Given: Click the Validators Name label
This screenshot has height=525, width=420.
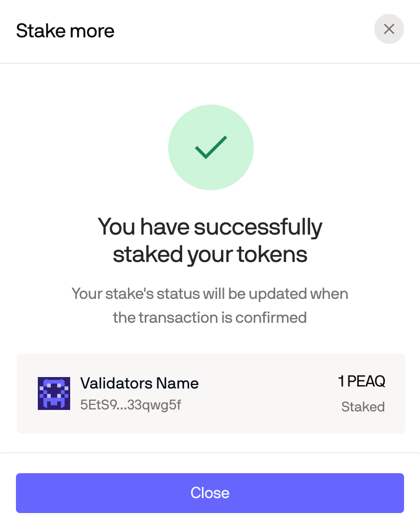Looking at the screenshot, I should tap(139, 383).
